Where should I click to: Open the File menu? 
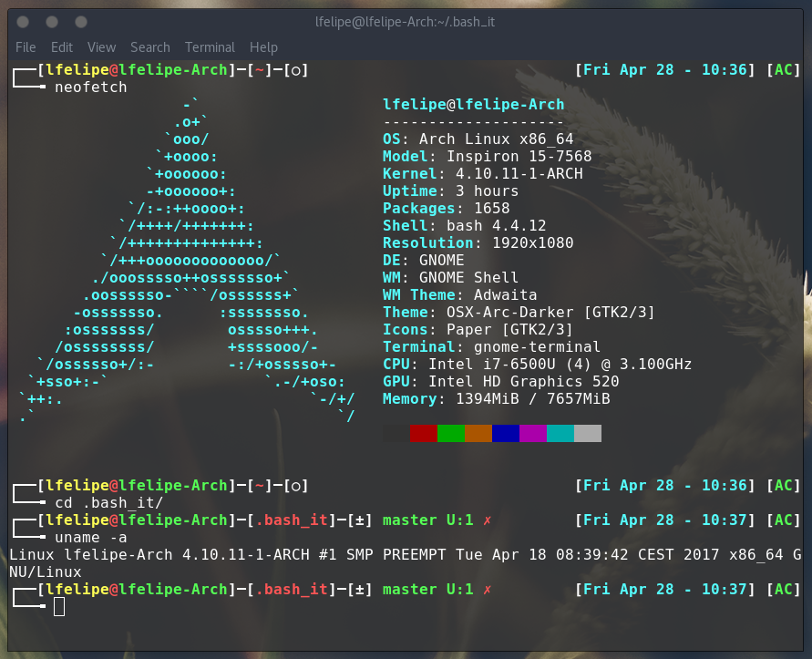[26, 47]
